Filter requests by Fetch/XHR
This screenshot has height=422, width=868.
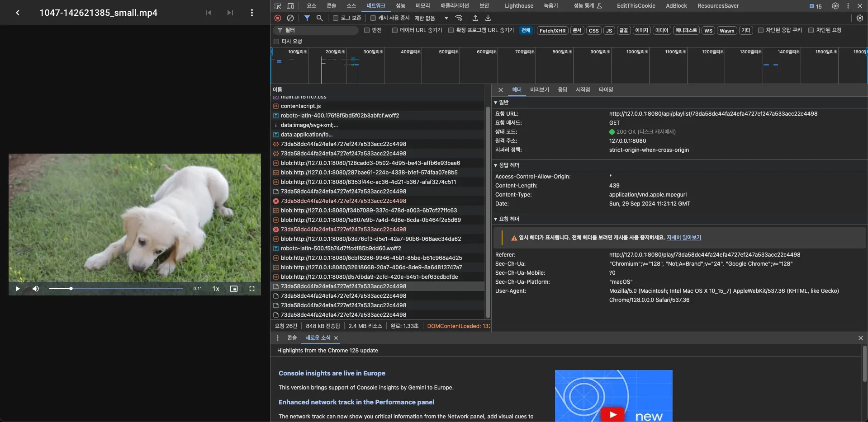552,31
